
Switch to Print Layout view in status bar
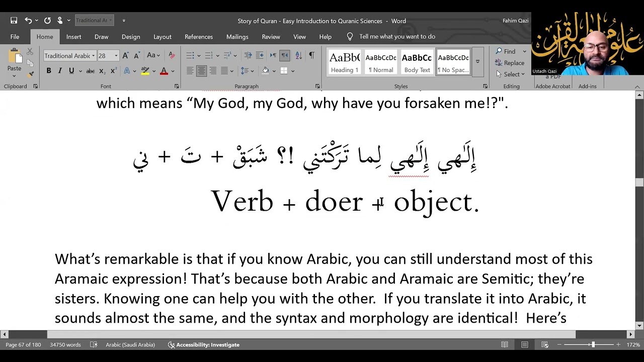click(524, 344)
